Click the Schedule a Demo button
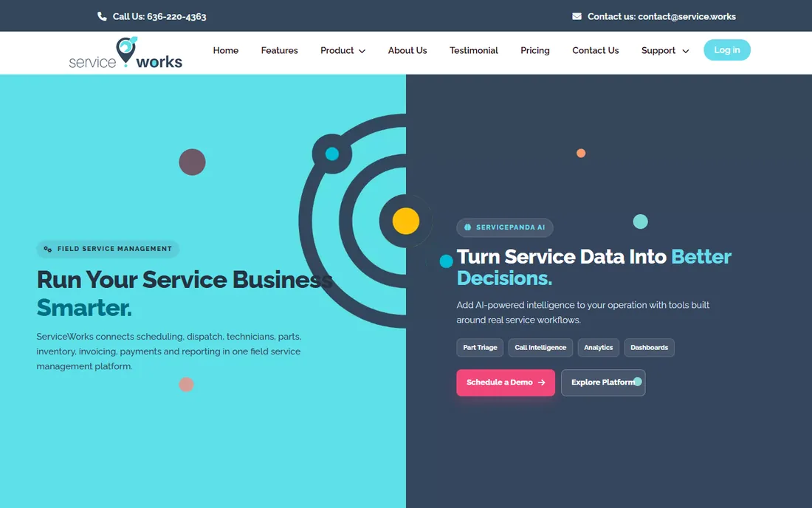 click(x=506, y=382)
